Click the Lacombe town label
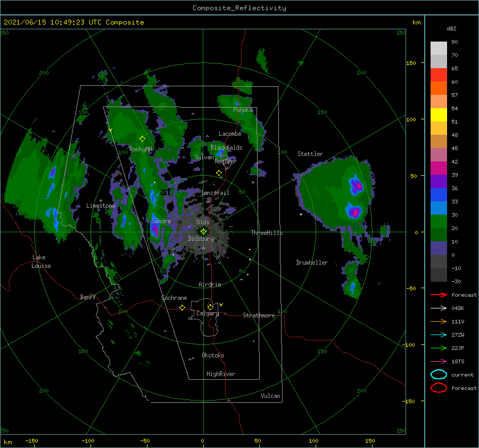This screenshot has width=479, height=448. point(230,134)
